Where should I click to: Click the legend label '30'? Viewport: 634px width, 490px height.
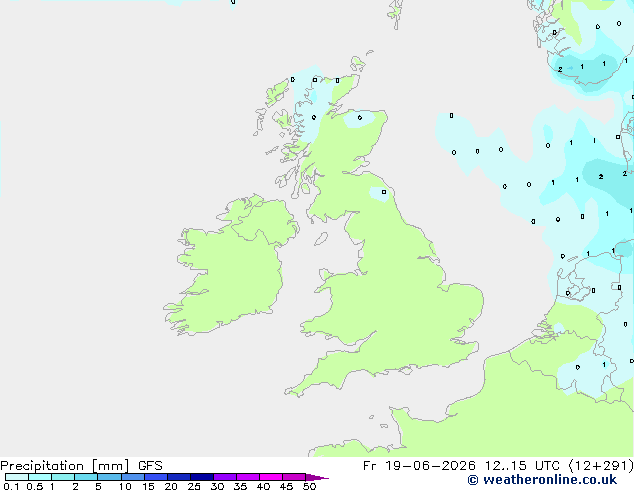point(217,486)
